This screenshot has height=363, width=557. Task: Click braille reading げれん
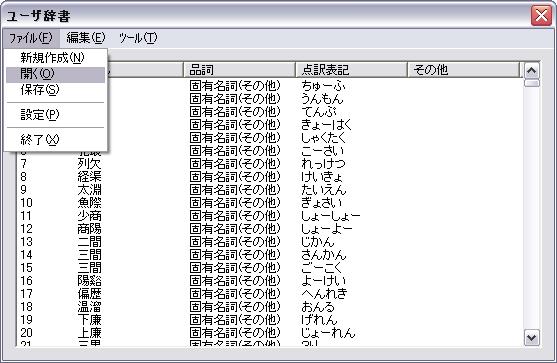tap(319, 320)
